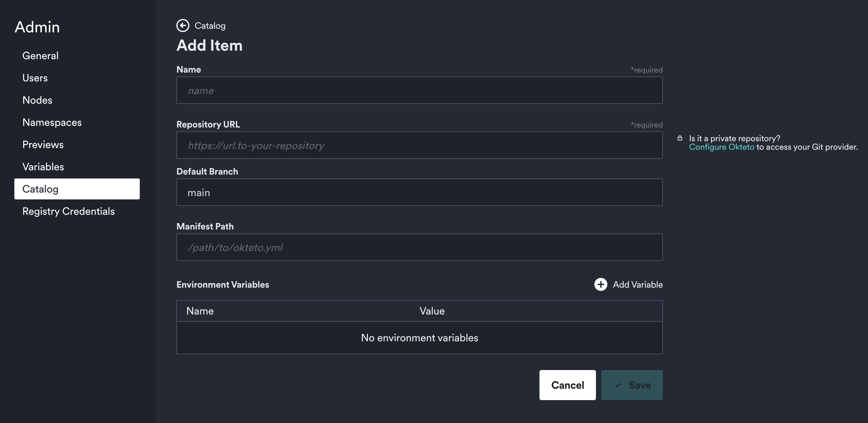The image size is (868, 423).
Task: Click the Manifest Path input field
Action: [x=420, y=247]
